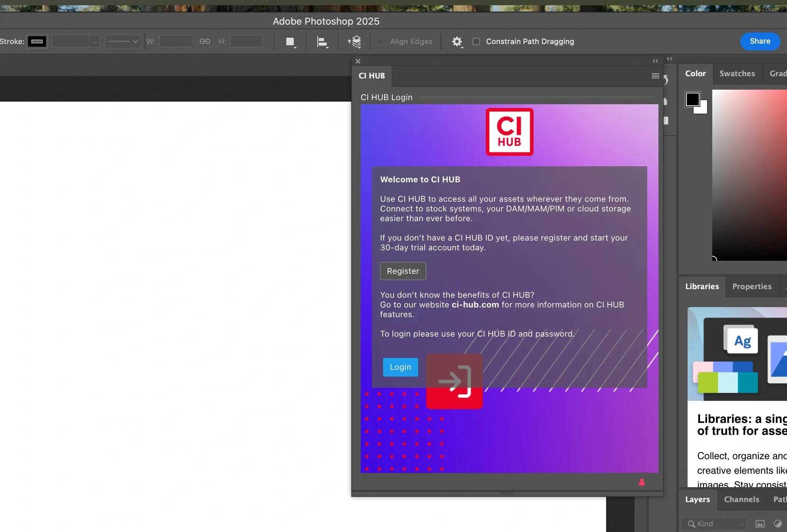Toggle filter for adjustment layers icon
787x532 pixels.
(778, 524)
